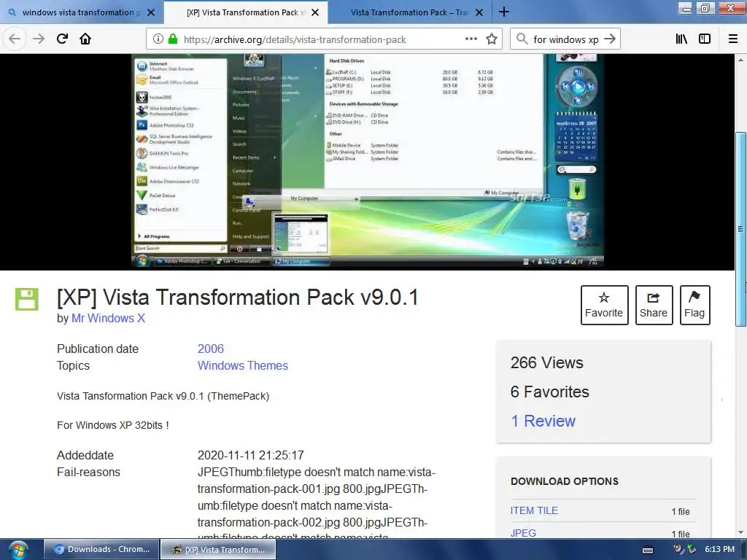Screen dimensions: 747x560
Task: Open the browser home page icon
Action: click(85, 39)
